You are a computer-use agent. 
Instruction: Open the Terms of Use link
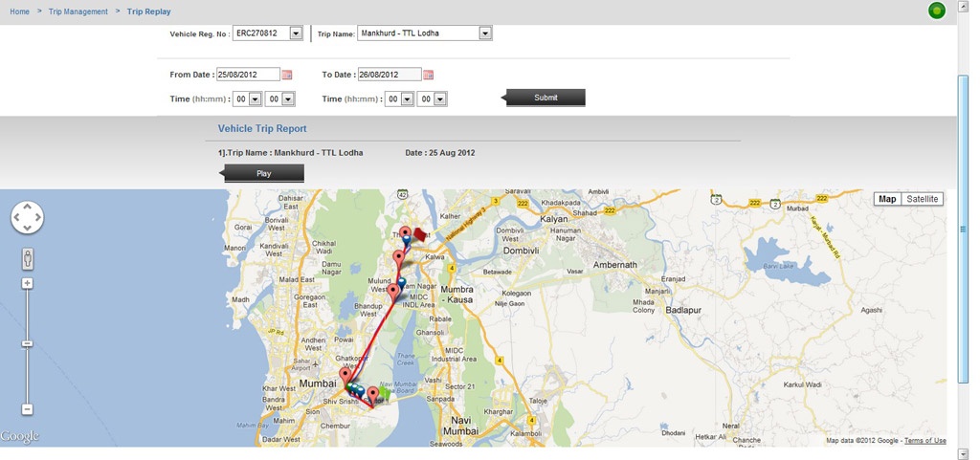click(925, 441)
